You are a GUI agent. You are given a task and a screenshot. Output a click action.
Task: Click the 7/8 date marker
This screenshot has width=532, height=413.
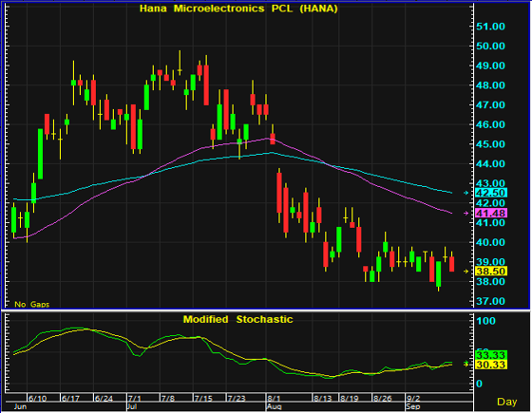pyautogui.click(x=167, y=399)
